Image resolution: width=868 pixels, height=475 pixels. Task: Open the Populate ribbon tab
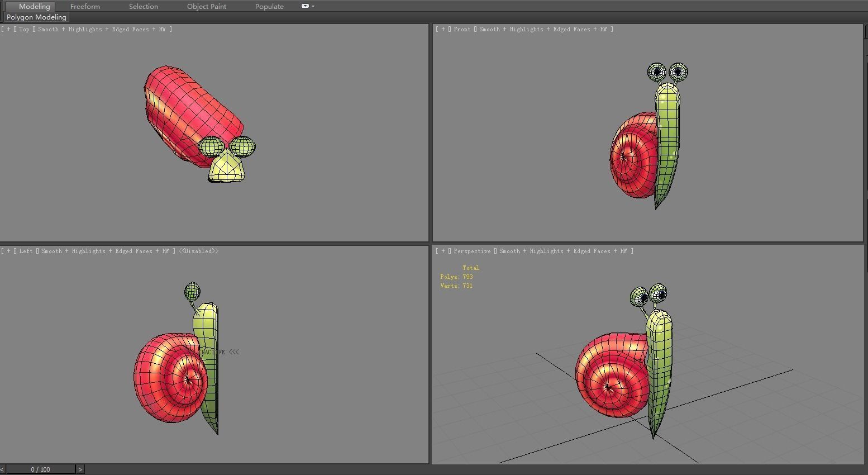pyautogui.click(x=269, y=6)
